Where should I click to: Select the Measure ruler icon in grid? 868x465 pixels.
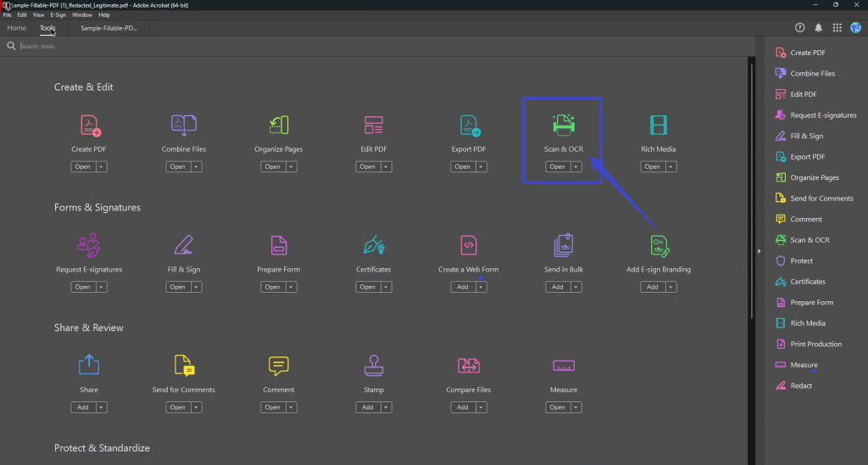pyautogui.click(x=564, y=366)
